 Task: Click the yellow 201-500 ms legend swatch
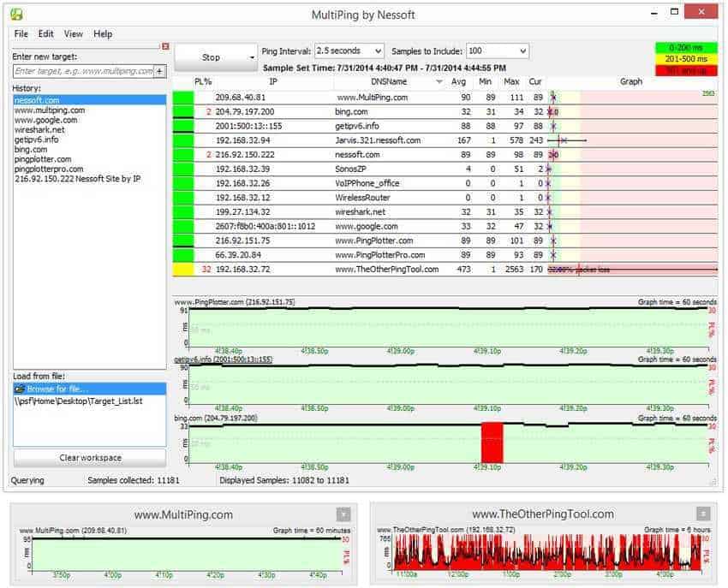686,59
